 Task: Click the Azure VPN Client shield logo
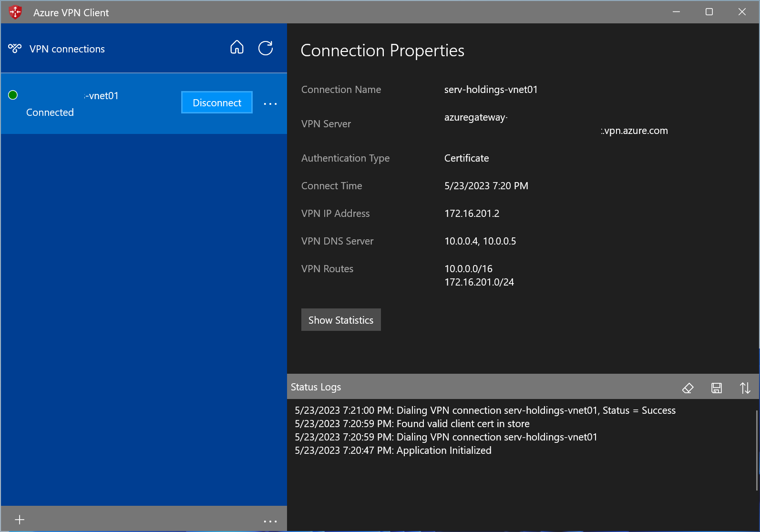click(15, 12)
